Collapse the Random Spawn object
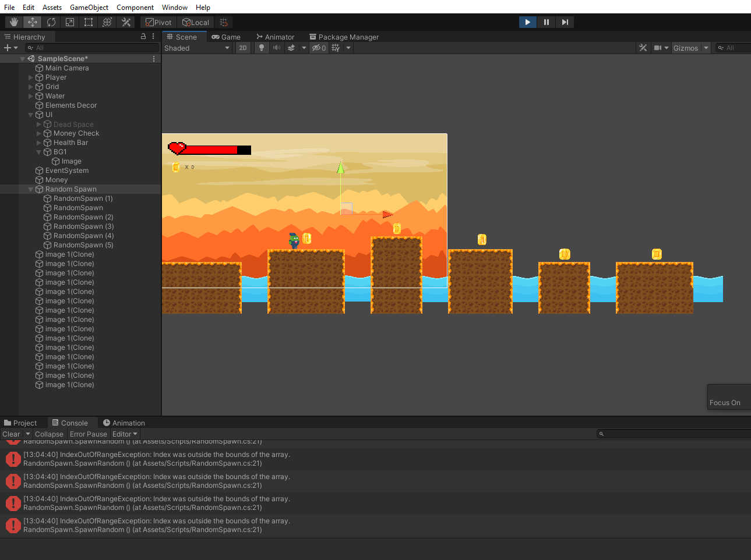Image resolution: width=751 pixels, height=560 pixels. (x=31, y=189)
